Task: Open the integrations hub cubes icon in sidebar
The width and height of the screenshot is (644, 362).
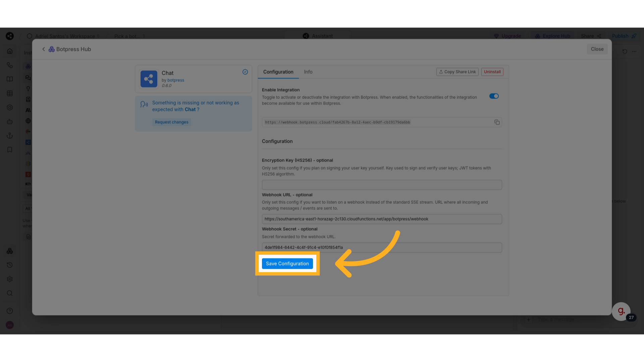Action: click(x=10, y=251)
